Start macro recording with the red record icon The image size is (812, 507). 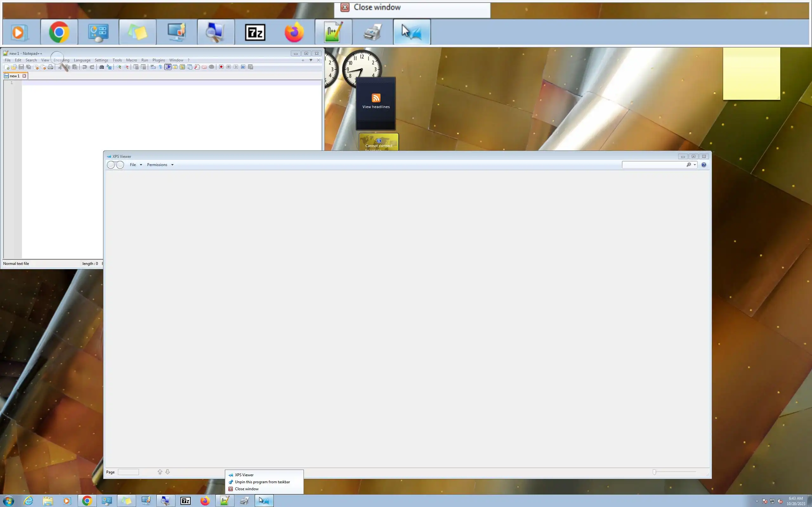pos(221,67)
